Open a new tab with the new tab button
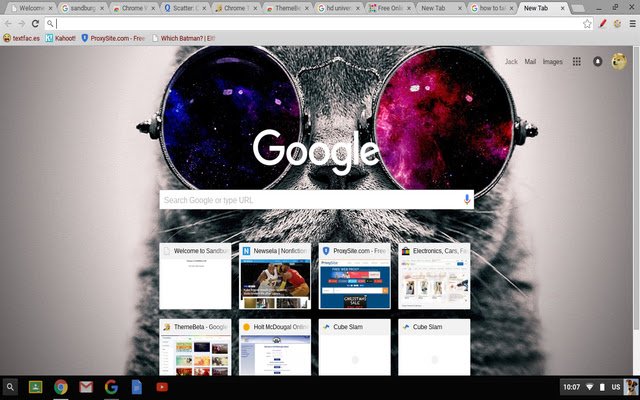Viewport: 640px width, 400px height. [578, 9]
